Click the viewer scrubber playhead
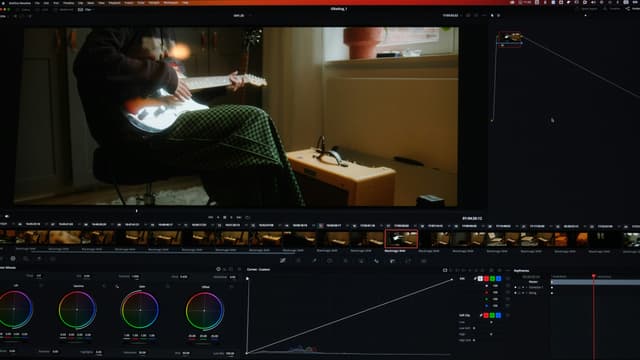 pos(137,211)
